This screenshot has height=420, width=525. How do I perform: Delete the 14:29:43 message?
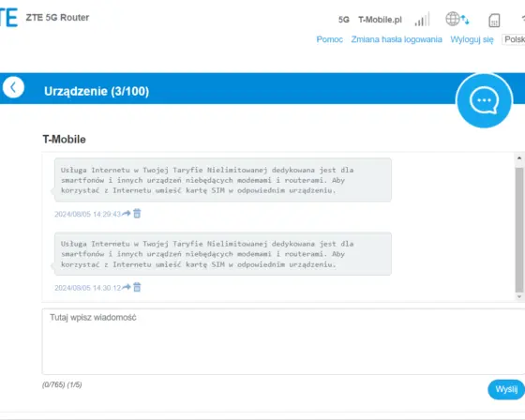(x=137, y=214)
